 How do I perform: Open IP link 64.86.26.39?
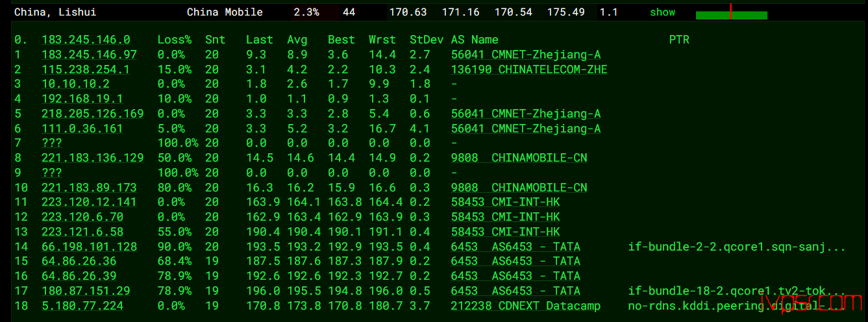pyautogui.click(x=79, y=276)
